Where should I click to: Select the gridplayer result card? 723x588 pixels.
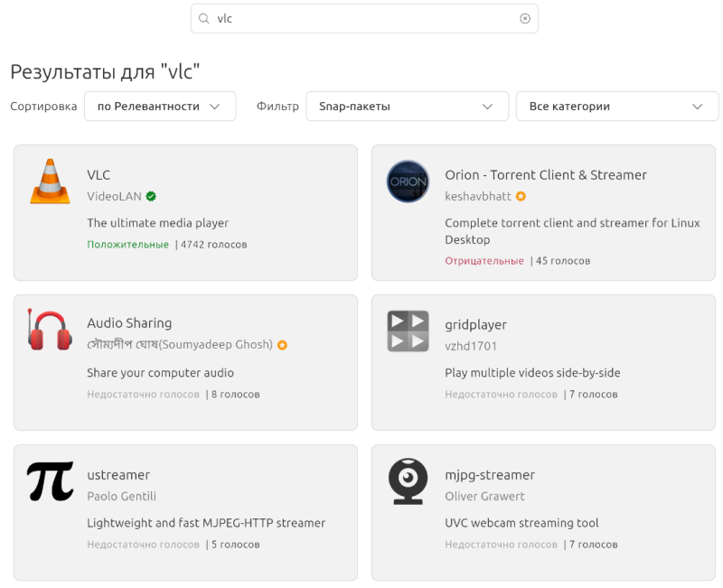coord(543,361)
